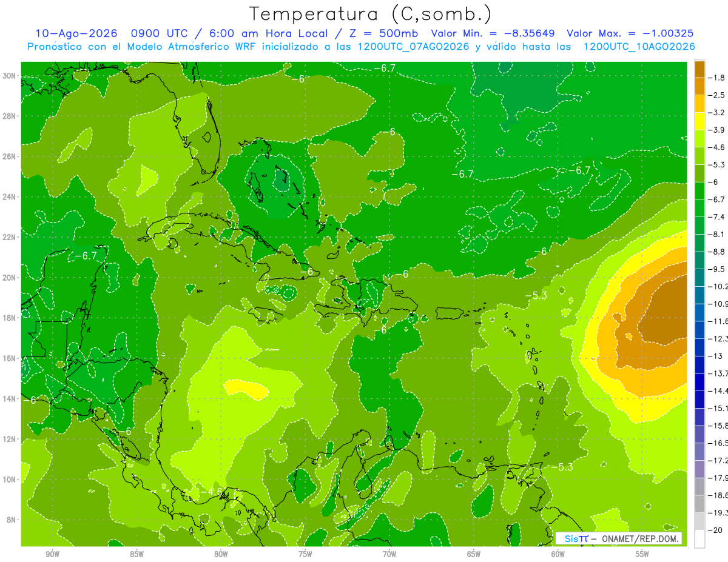Click the "70W" longitude axis label

pos(389,554)
